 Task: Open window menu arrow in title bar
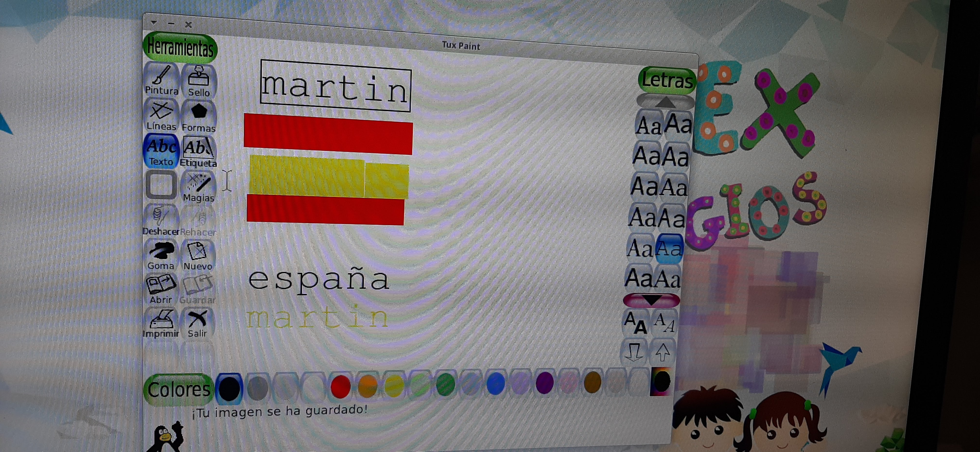154,23
